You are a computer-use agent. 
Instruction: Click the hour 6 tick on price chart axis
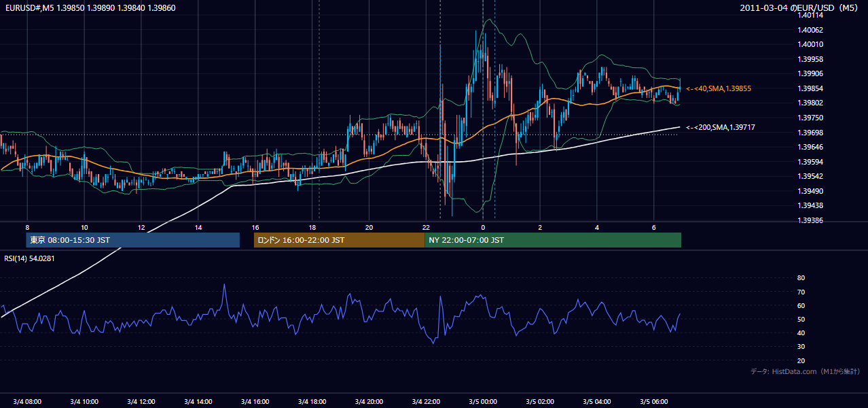pyautogui.click(x=653, y=227)
